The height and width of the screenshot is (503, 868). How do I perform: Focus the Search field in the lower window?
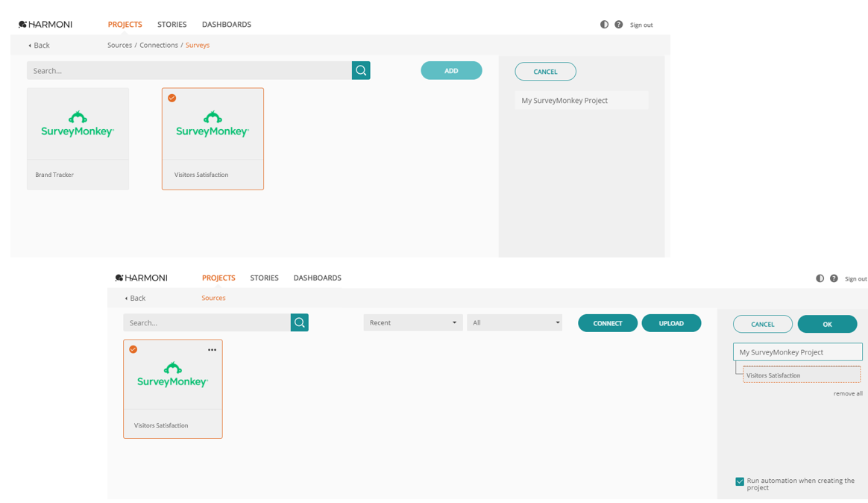tap(207, 322)
